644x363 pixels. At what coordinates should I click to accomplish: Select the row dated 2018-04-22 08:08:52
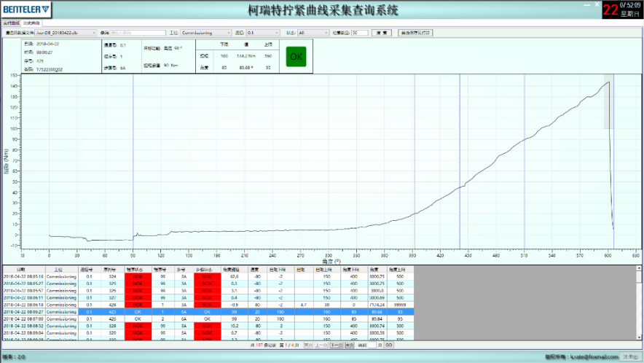208,326
